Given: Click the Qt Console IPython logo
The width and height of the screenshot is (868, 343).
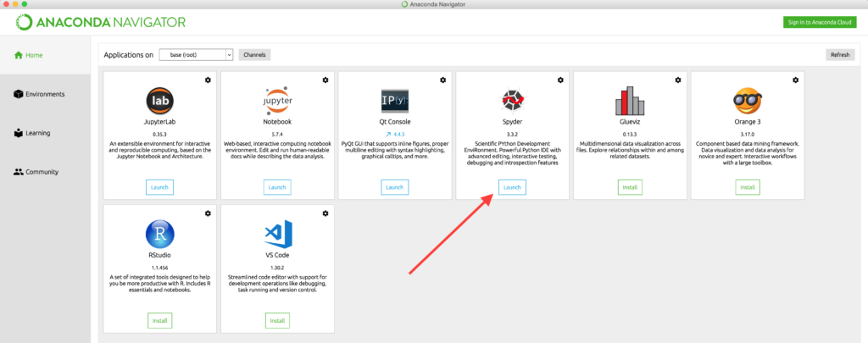Looking at the screenshot, I should pyautogui.click(x=395, y=101).
